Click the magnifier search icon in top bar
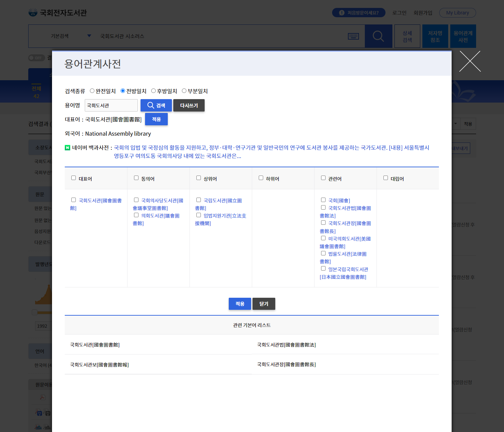 point(378,36)
